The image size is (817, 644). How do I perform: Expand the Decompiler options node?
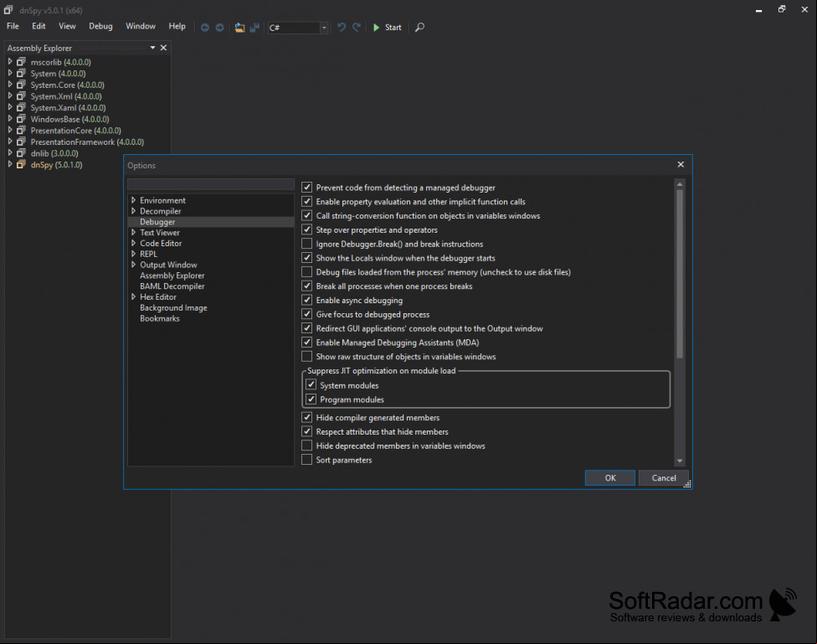[133, 211]
